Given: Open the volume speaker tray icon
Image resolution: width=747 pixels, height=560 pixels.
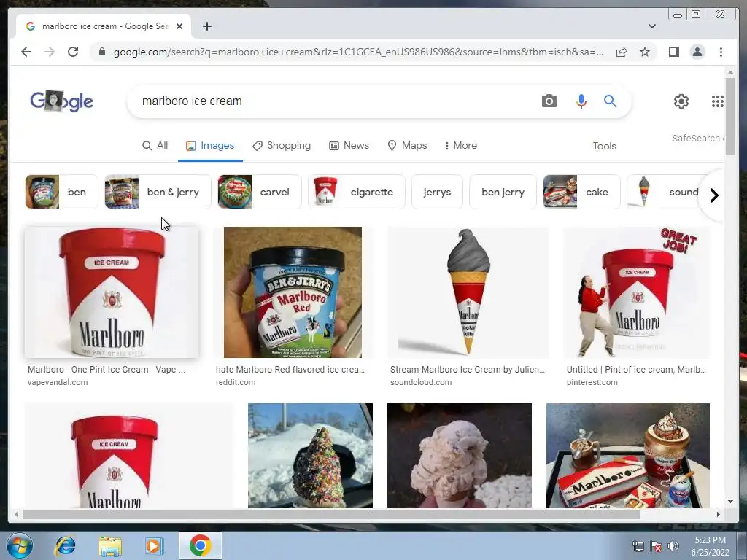Looking at the screenshot, I should pos(673,546).
